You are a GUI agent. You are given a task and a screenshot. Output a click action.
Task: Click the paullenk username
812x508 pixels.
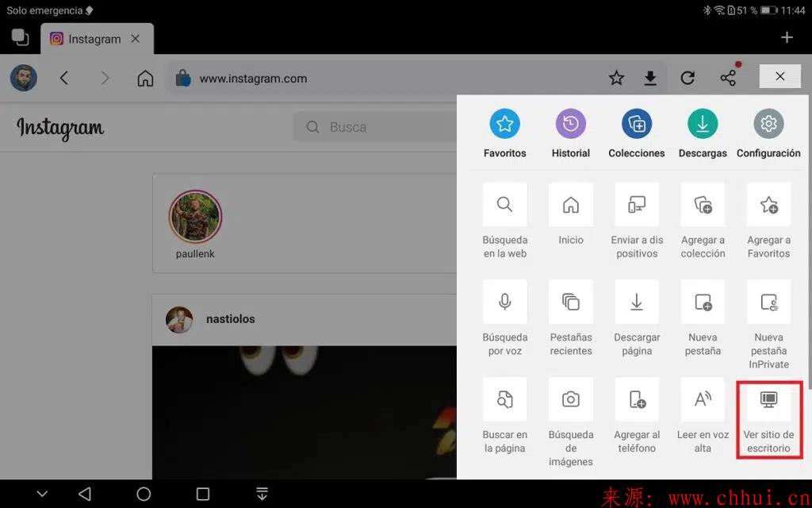click(195, 254)
